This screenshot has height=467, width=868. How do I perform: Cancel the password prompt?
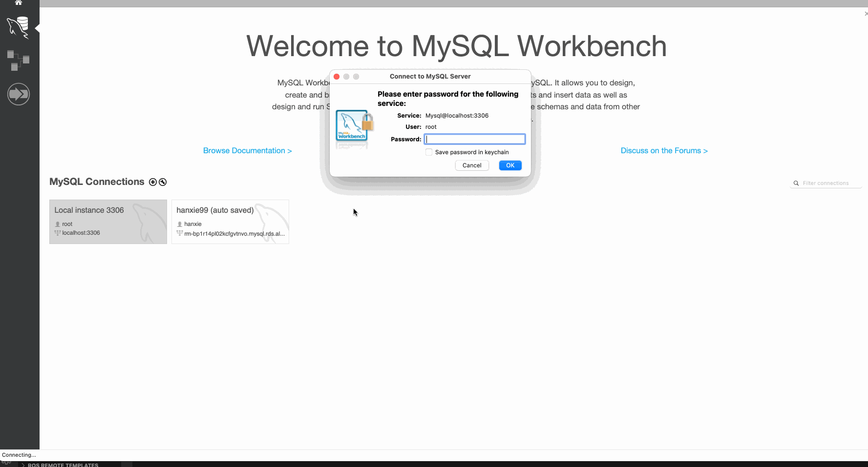pos(472,165)
